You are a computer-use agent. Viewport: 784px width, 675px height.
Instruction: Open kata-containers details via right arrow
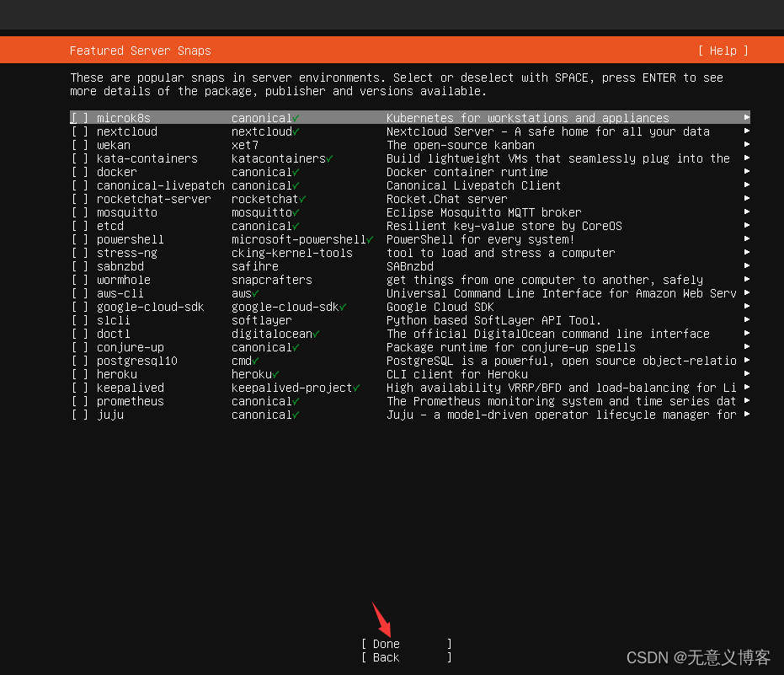pos(746,158)
